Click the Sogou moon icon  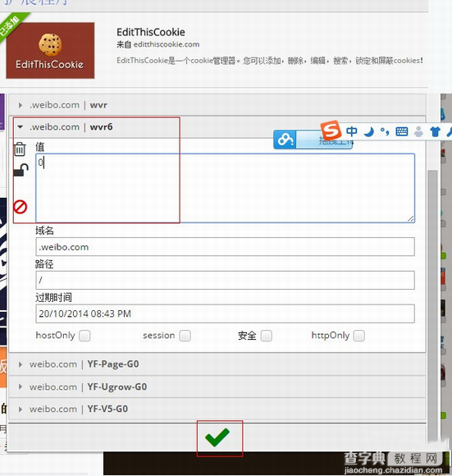368,132
